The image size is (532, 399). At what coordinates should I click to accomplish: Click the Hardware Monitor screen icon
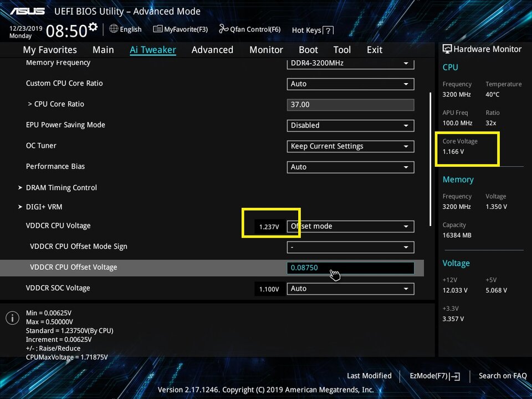pyautogui.click(x=447, y=49)
